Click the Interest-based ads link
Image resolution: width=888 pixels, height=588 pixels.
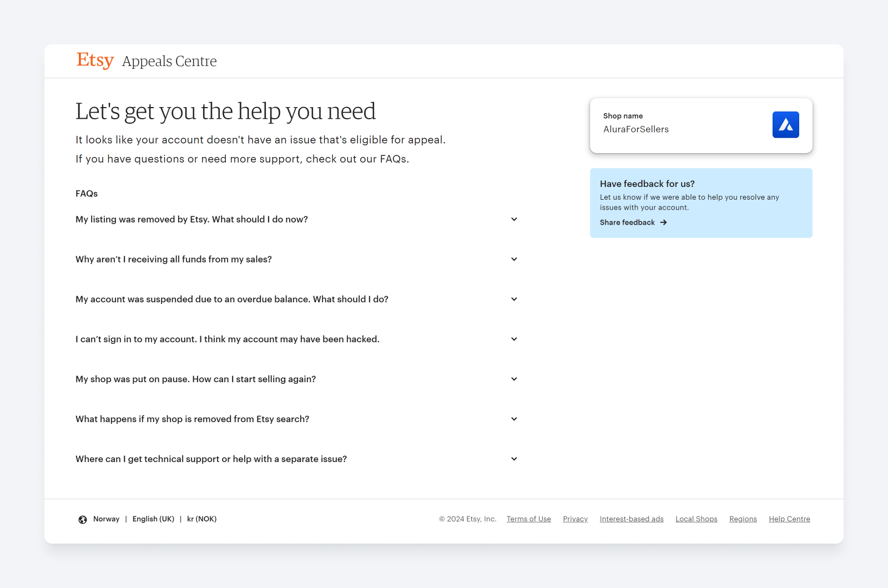point(632,519)
